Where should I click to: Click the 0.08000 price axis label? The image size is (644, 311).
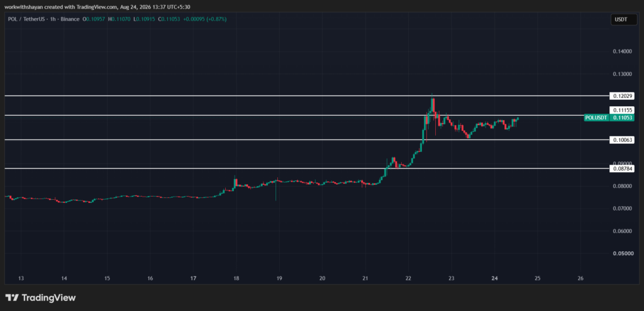coord(623,186)
